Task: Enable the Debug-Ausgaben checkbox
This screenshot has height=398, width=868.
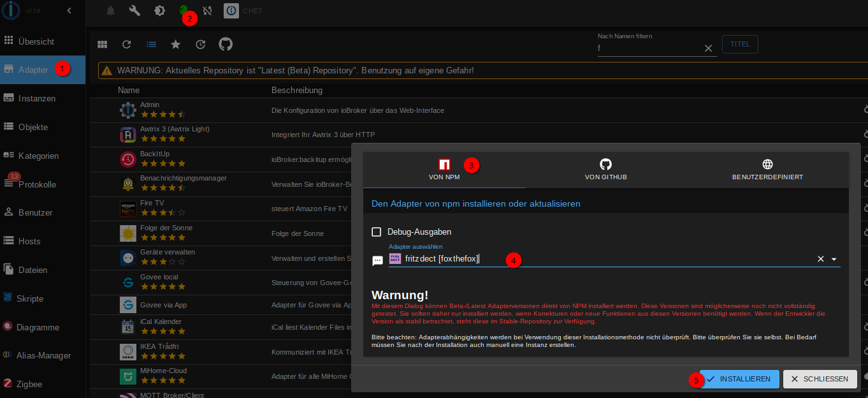Action: pos(377,232)
